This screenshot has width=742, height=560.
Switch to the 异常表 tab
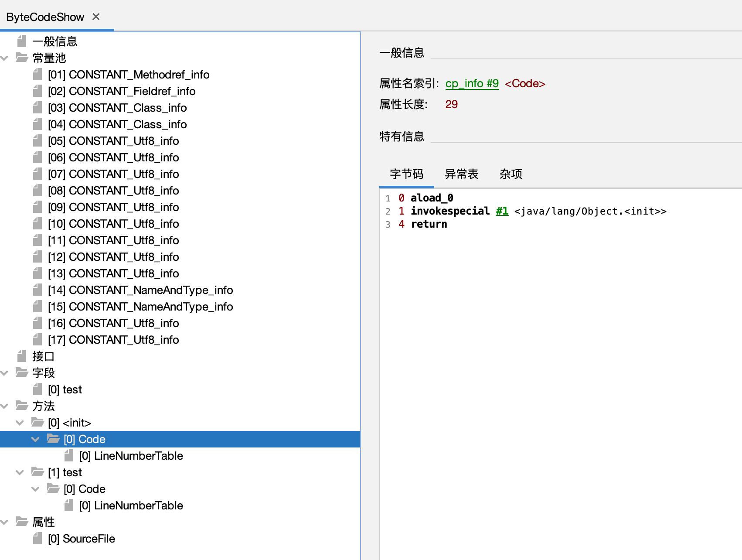(461, 174)
